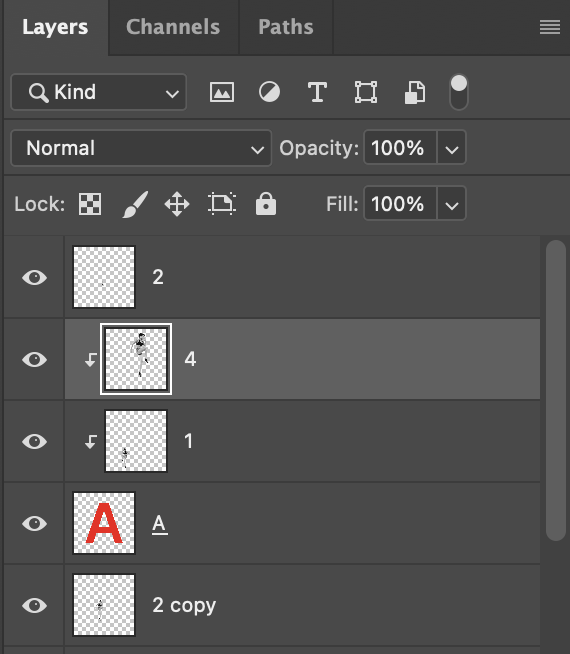570x654 pixels.
Task: Click the layer name "4"
Action: [190, 359]
